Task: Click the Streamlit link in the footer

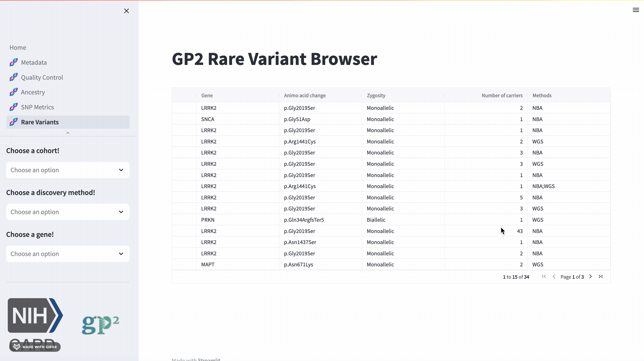Action: point(209,359)
